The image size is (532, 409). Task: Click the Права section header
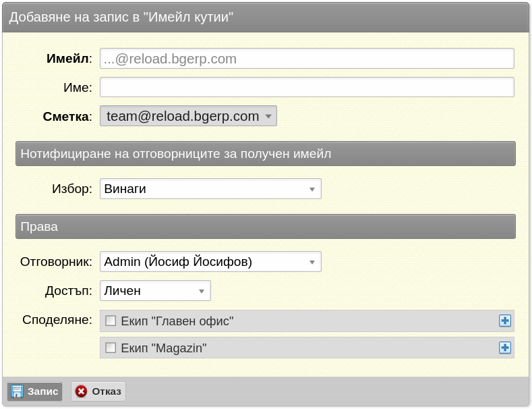pyautogui.click(x=266, y=227)
